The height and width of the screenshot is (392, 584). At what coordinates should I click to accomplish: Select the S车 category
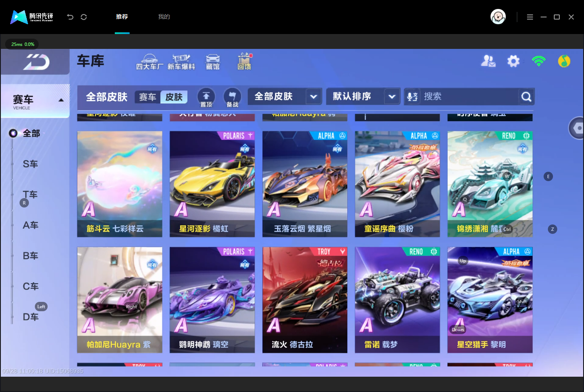click(31, 164)
